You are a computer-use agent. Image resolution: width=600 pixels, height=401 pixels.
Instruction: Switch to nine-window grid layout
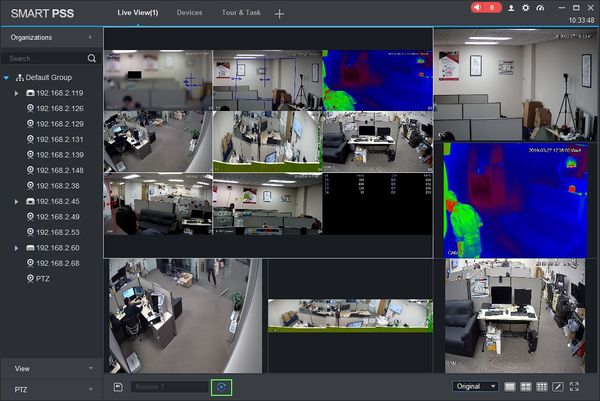[542, 386]
